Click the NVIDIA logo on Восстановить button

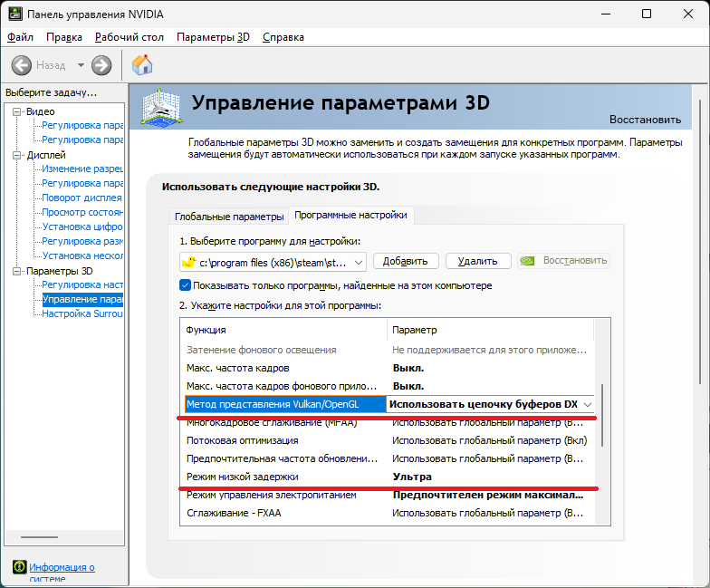click(527, 261)
